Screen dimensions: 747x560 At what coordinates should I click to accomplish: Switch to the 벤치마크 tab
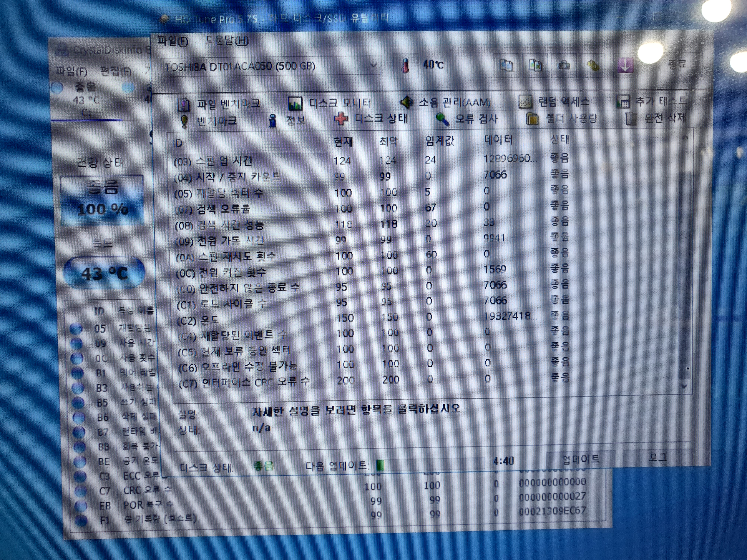coord(208,121)
